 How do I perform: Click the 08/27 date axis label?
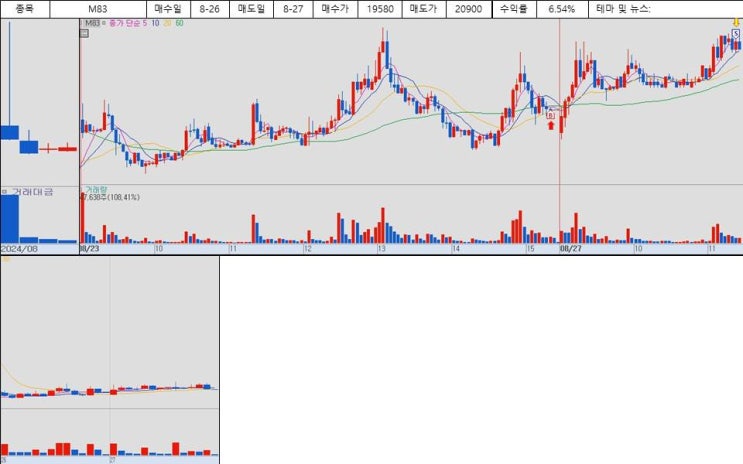click(x=571, y=248)
